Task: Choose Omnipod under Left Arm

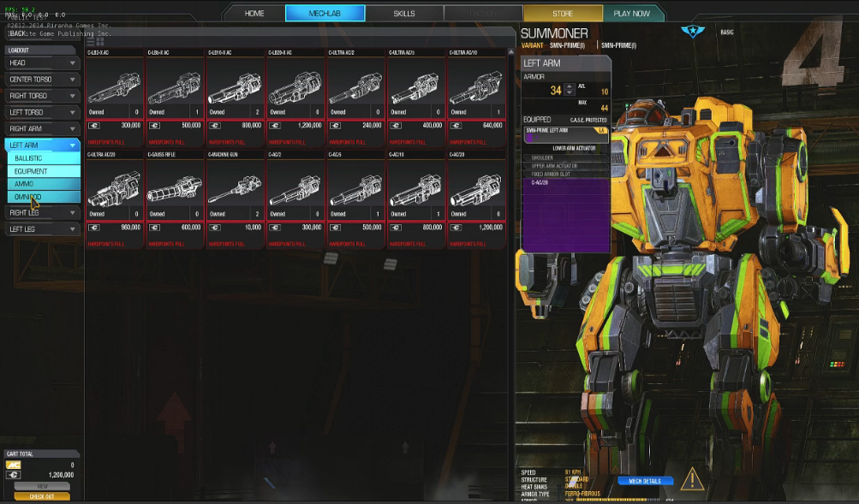Action: tap(44, 197)
